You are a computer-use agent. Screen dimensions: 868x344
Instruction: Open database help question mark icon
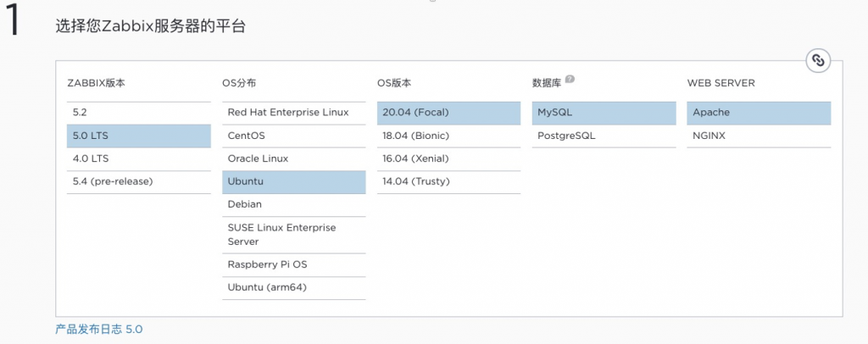coord(570,79)
